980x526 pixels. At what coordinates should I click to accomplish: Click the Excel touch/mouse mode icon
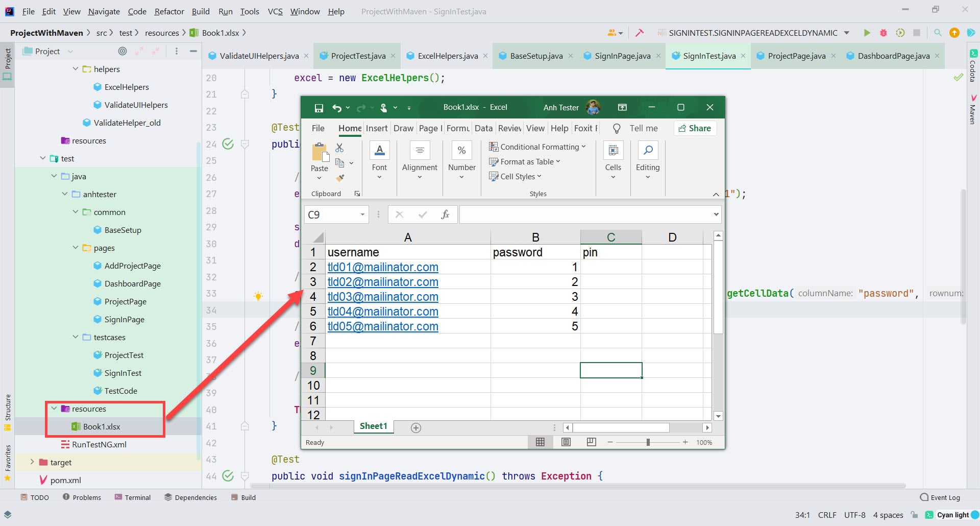point(383,108)
